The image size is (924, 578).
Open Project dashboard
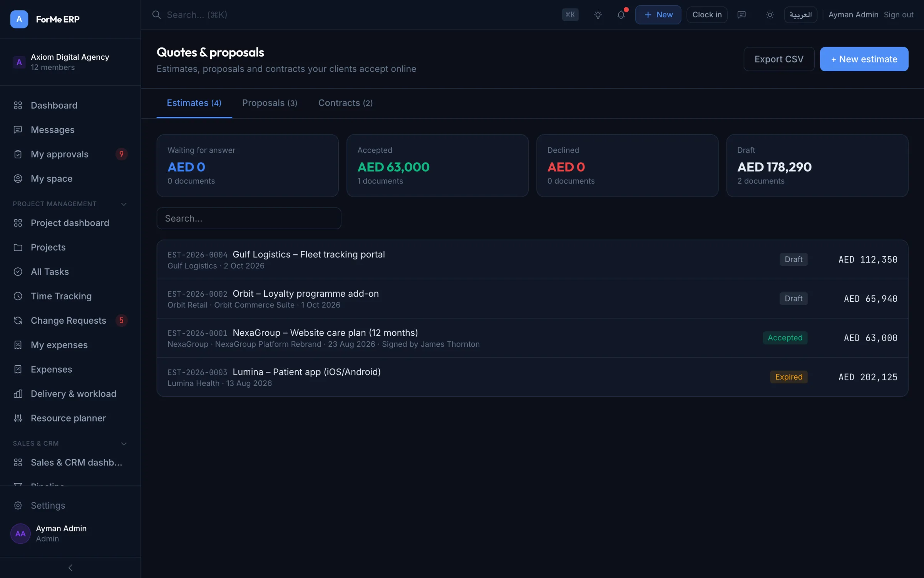click(70, 223)
